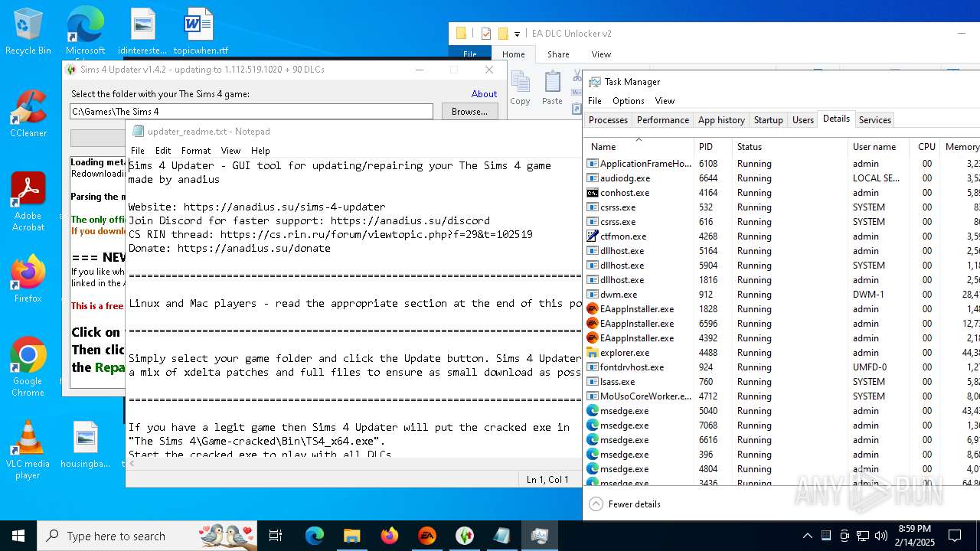
Task: Click the Properties checkmark icon in Explorer title bar
Action: point(485,34)
